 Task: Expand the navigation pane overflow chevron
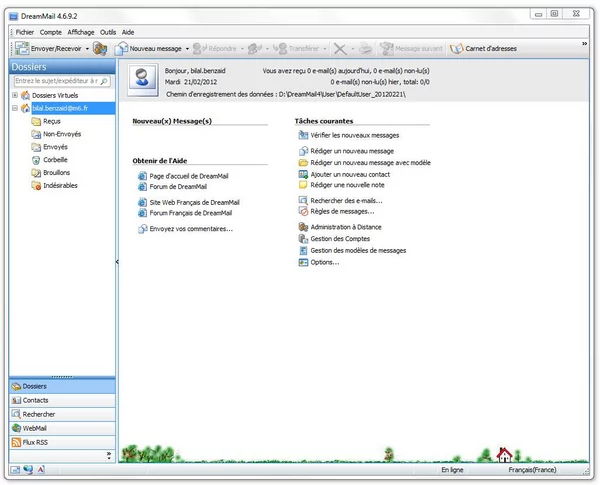[x=109, y=456]
